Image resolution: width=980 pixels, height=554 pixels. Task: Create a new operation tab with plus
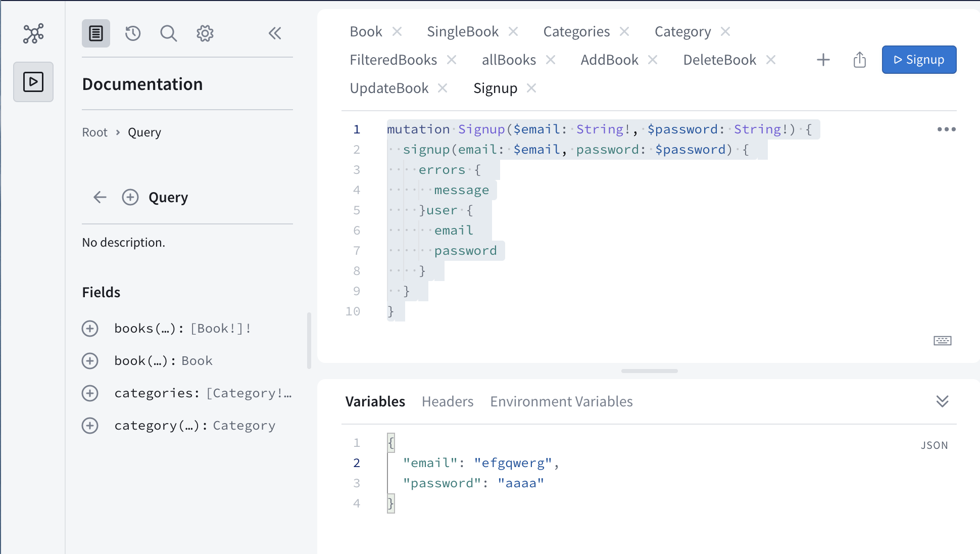[x=823, y=60]
